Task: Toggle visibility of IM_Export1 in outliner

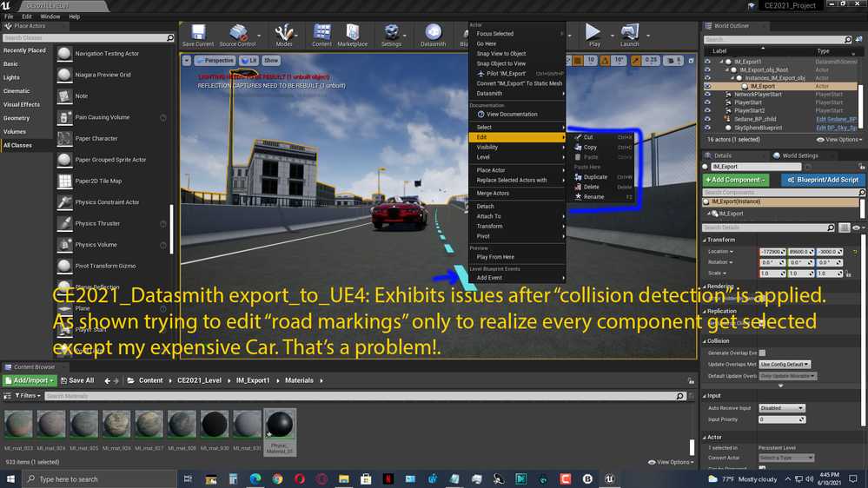Action: (707, 62)
